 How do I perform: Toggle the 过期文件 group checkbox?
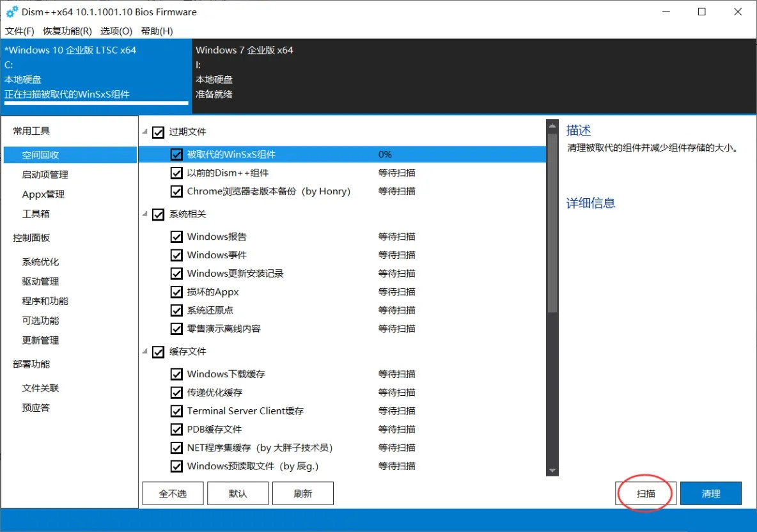(x=159, y=132)
